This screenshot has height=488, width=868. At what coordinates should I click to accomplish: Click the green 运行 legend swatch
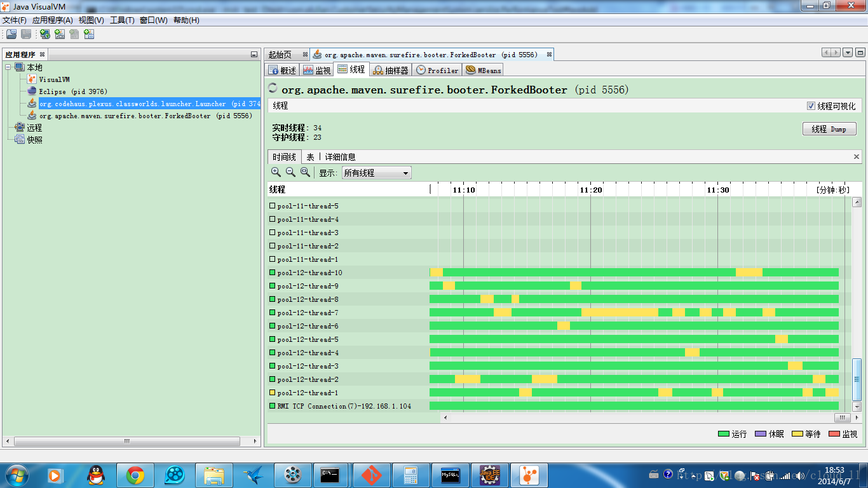[x=723, y=434]
